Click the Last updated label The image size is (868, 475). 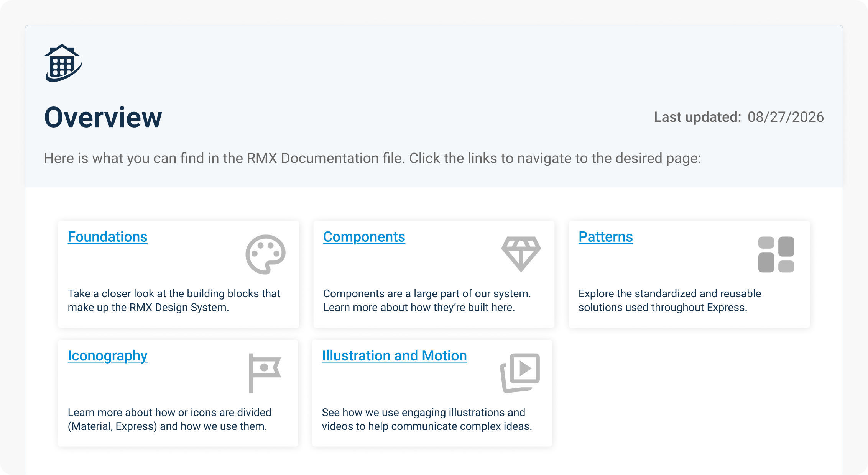click(x=697, y=117)
